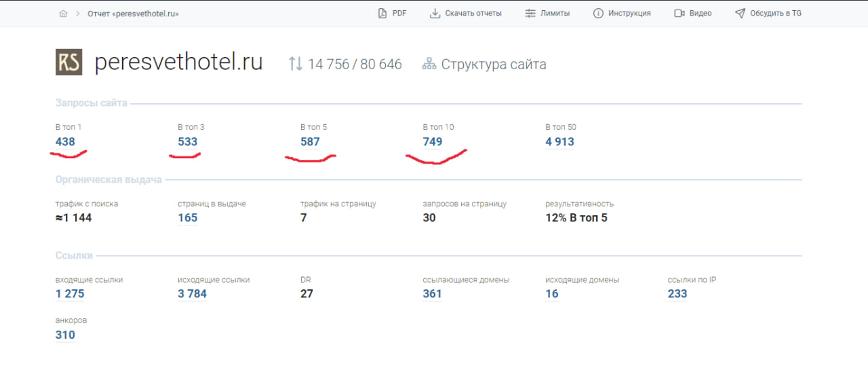Screen dimensions: 868x366
Task: Click the value 14 756 / 80 646
Action: click(355, 65)
